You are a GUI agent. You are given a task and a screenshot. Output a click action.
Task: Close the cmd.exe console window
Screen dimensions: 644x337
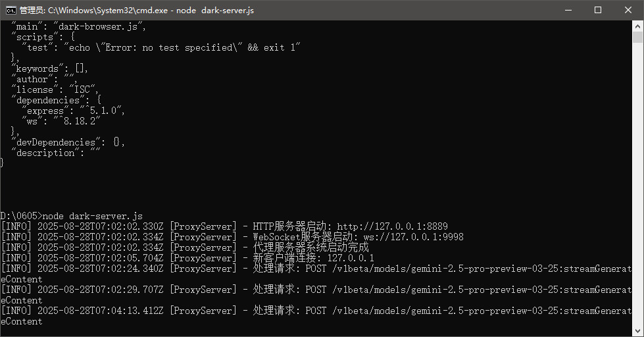(x=628, y=10)
